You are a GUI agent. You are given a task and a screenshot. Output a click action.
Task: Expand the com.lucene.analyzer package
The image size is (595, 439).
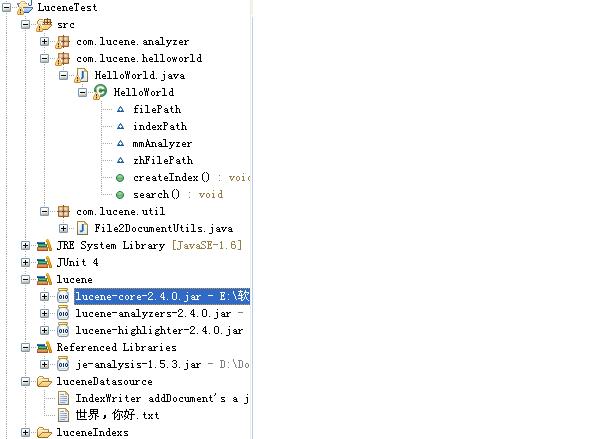(x=44, y=41)
